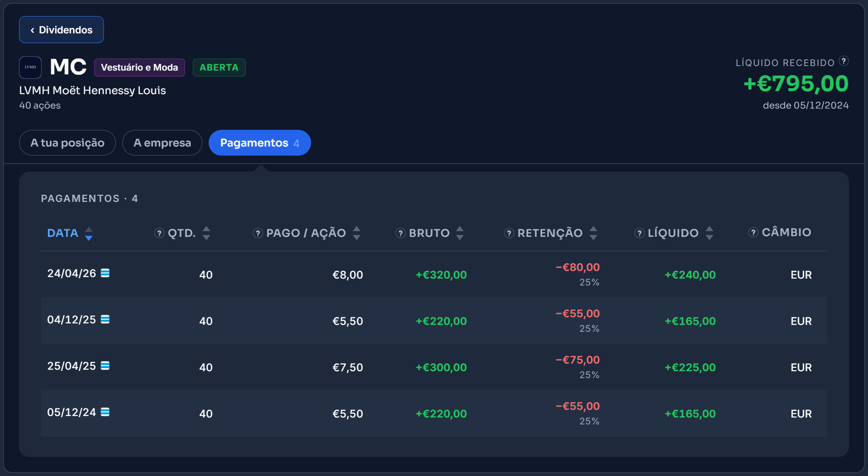Sort by PAGO / AÇÃO column arrows
Screen dimensions: 868x476
coord(357,233)
